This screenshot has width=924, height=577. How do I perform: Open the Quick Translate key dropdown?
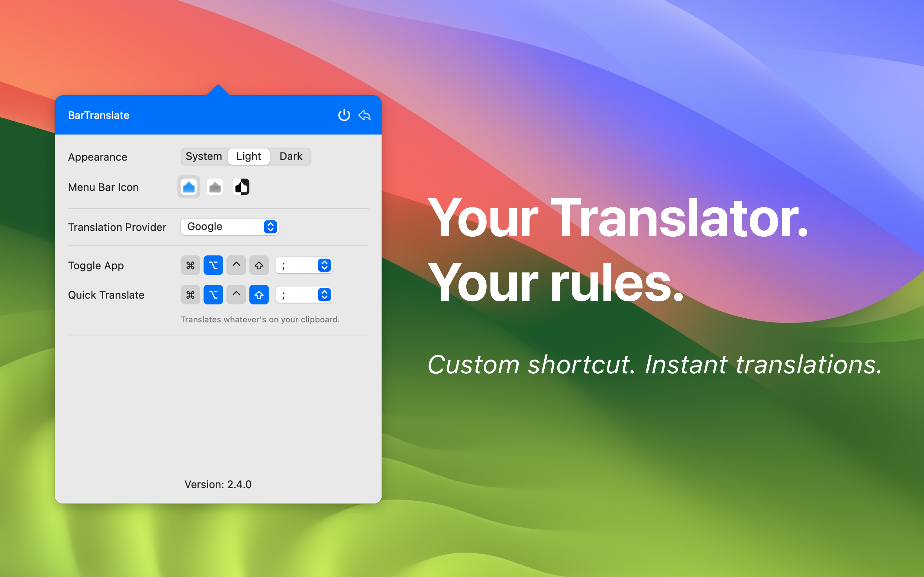(304, 295)
